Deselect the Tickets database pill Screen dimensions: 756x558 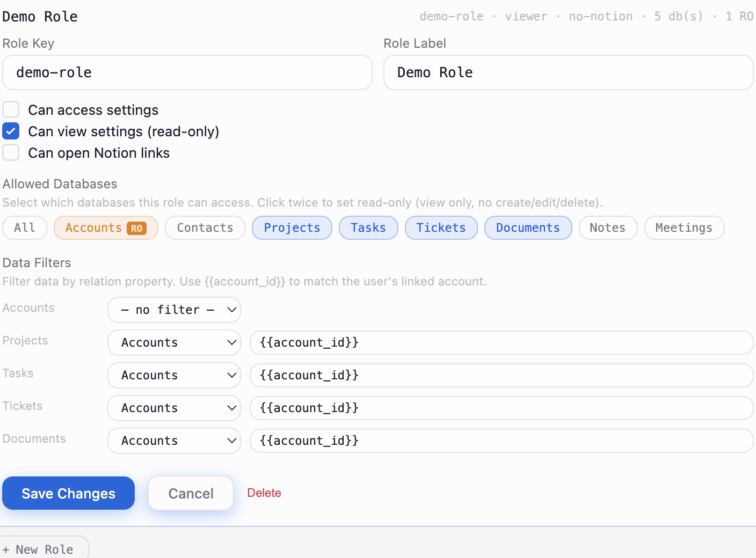[x=441, y=227]
